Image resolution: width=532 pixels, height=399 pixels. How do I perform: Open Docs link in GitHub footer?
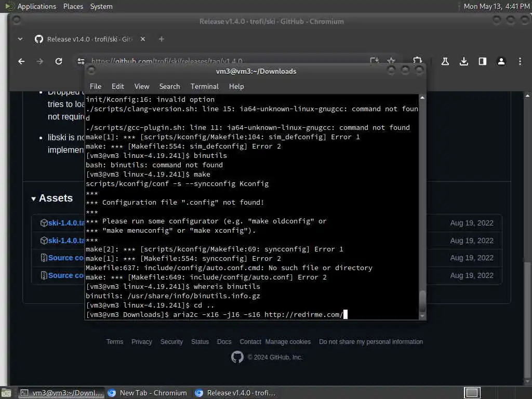(x=224, y=342)
